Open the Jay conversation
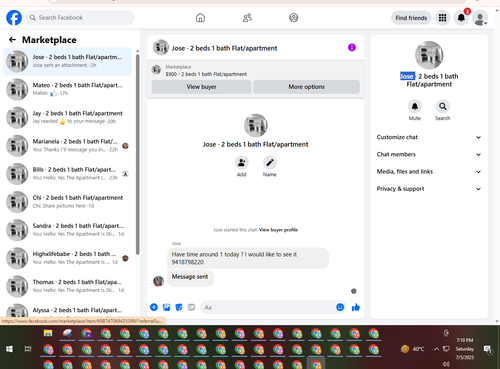 pyautogui.click(x=68, y=117)
